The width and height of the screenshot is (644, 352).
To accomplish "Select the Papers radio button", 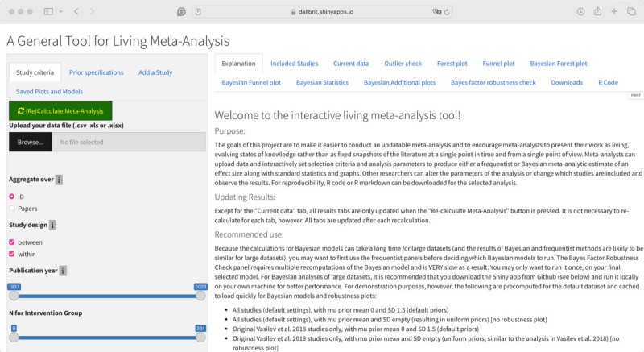I will pos(12,208).
